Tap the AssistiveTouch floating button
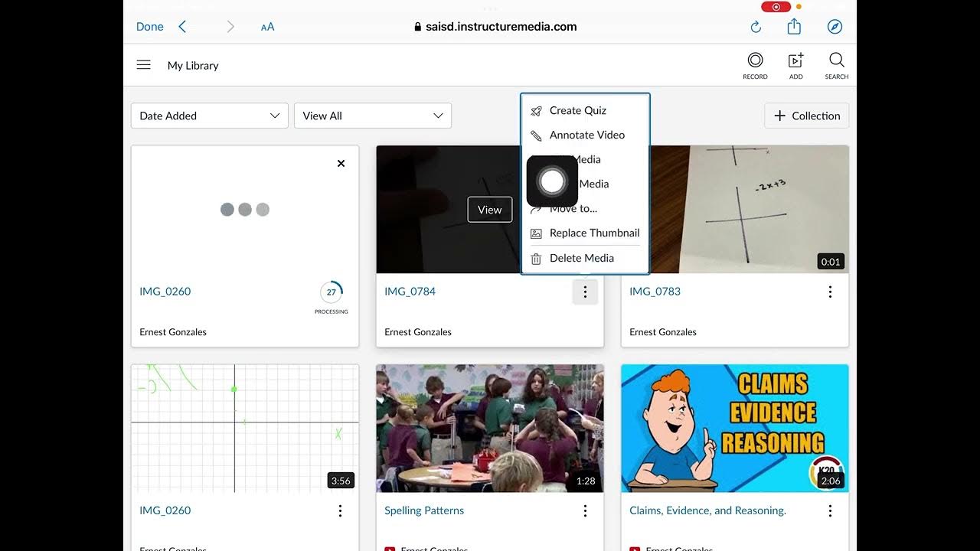Viewport: 980px width, 551px height. [x=552, y=181]
